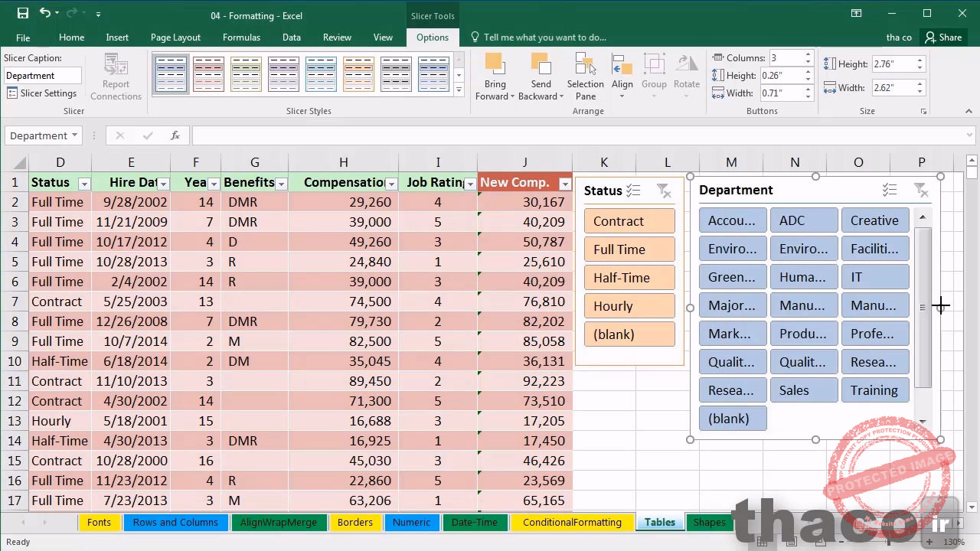980x551 pixels.
Task: Toggle Creative in Department slicer
Action: pos(875,220)
